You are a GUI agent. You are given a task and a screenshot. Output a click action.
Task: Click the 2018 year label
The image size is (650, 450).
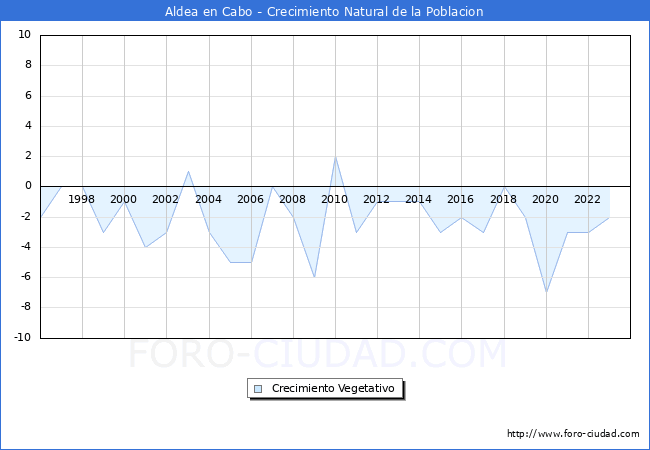click(x=503, y=199)
